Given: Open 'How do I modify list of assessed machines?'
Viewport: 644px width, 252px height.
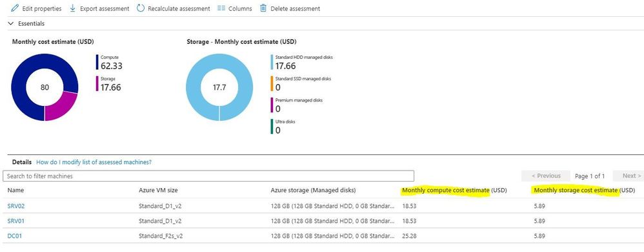Looking at the screenshot, I should [94, 162].
